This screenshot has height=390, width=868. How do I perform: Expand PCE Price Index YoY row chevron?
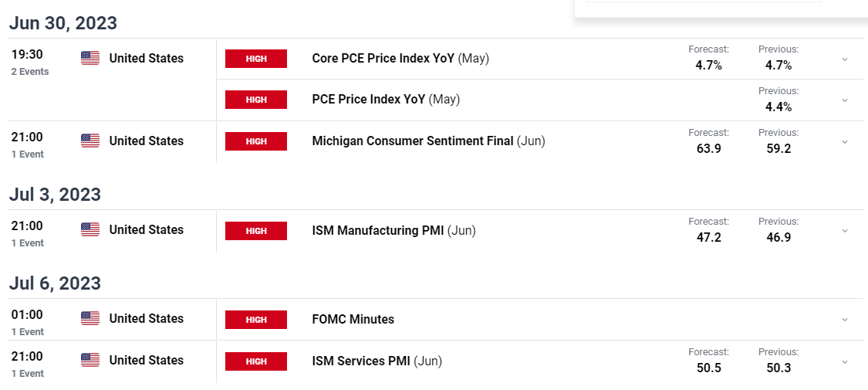click(x=845, y=100)
